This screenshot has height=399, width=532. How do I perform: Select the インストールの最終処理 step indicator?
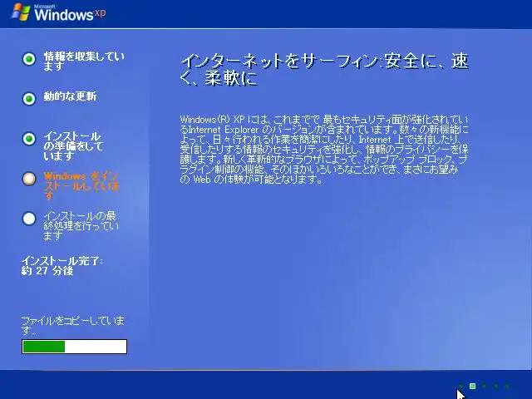tap(29, 219)
